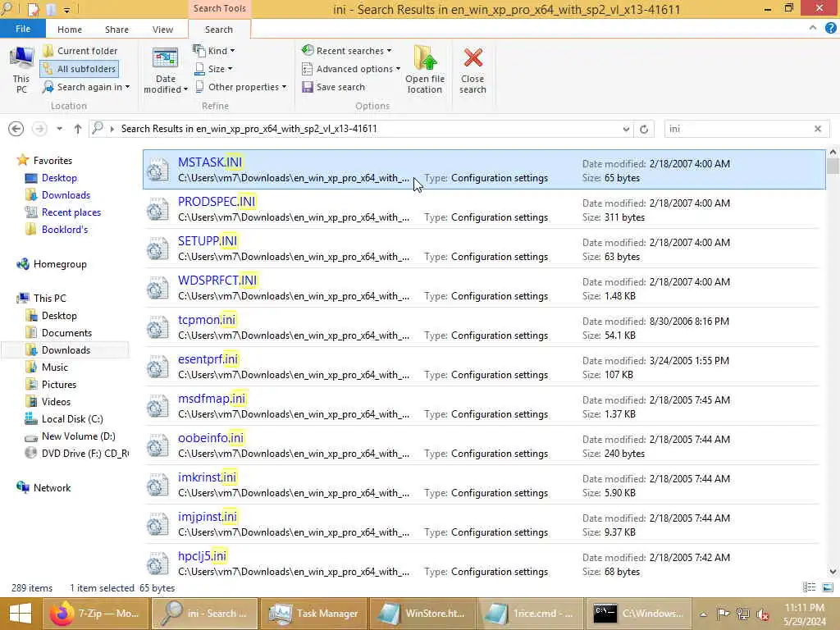Click the imjpinst.ini file icon
The width and height of the screenshot is (840, 630).
[x=158, y=525]
